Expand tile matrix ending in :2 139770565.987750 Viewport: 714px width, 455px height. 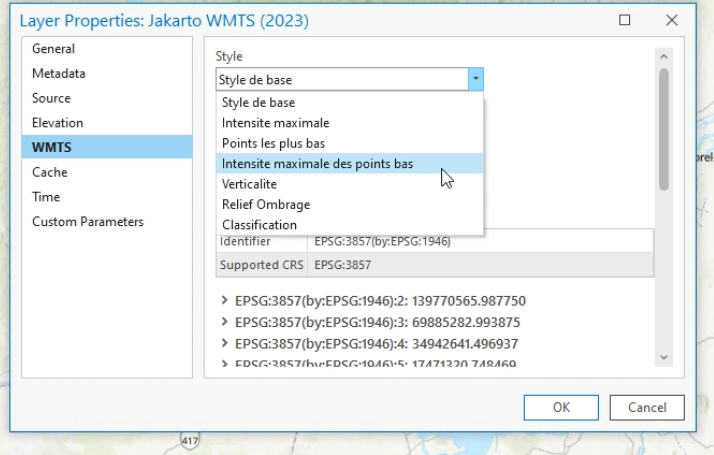coord(223,300)
